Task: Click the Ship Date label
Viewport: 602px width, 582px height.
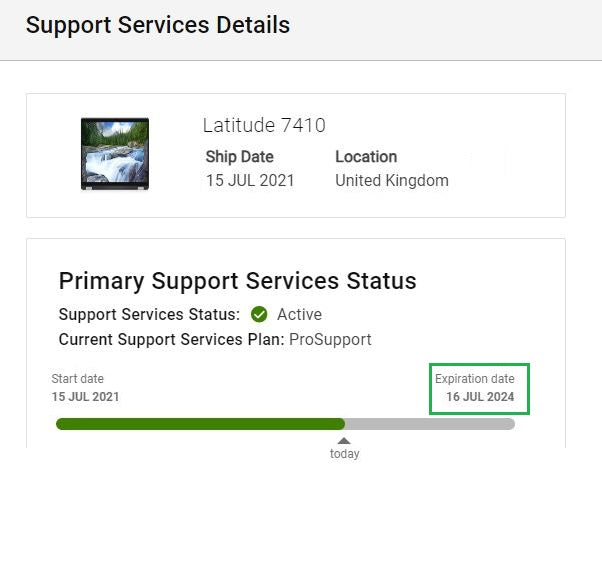Action: click(x=239, y=157)
